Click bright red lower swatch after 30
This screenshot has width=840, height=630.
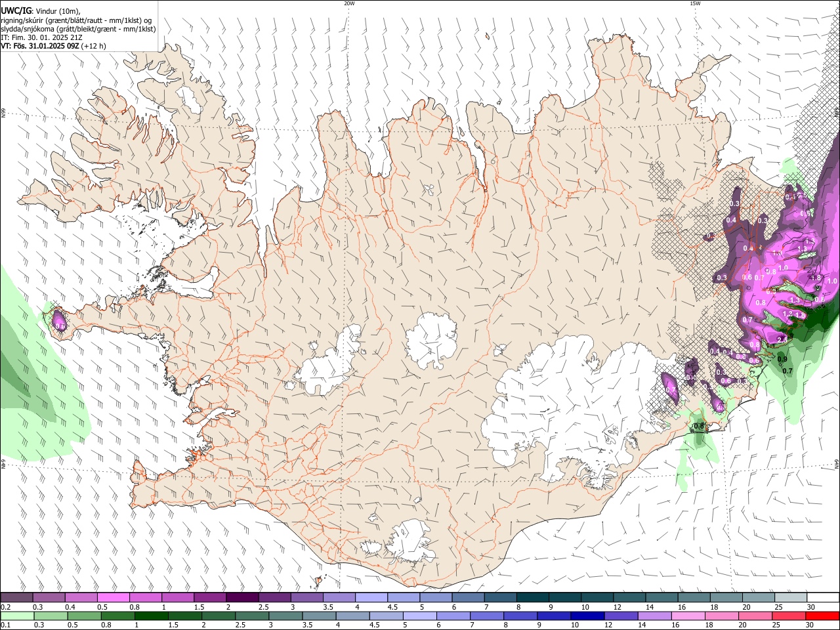tap(823, 616)
